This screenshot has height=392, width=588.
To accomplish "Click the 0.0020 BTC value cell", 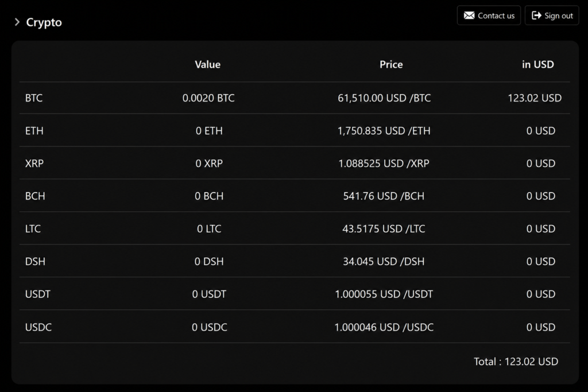I will click(x=208, y=98).
